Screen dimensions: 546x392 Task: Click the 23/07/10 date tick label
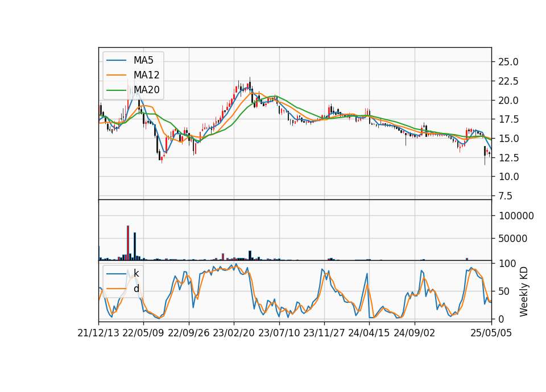pyautogui.click(x=279, y=333)
